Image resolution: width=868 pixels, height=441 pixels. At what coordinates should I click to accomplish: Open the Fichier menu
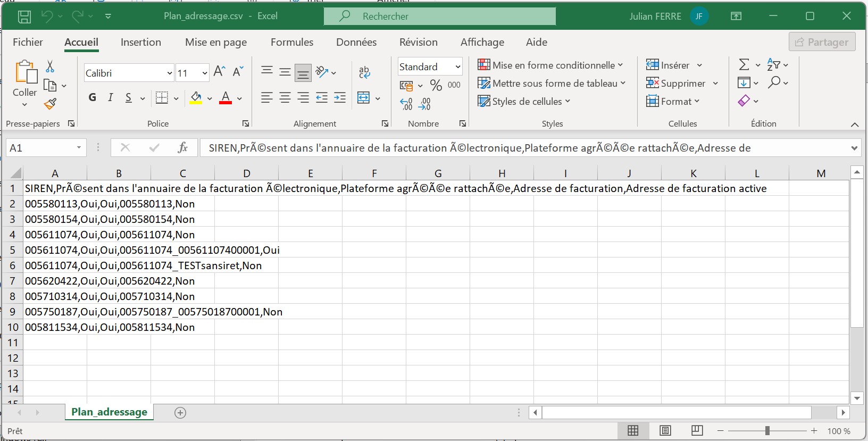coord(28,42)
